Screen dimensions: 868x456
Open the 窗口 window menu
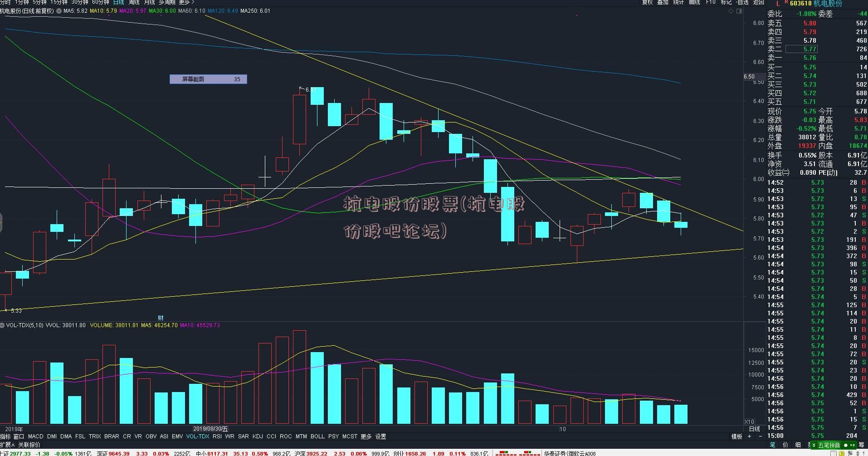(19, 436)
